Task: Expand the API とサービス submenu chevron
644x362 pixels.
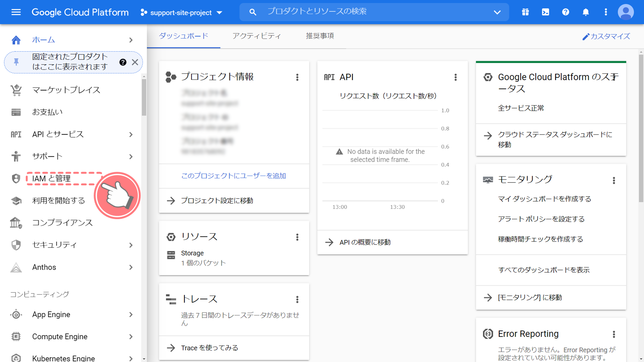Action: click(x=131, y=135)
